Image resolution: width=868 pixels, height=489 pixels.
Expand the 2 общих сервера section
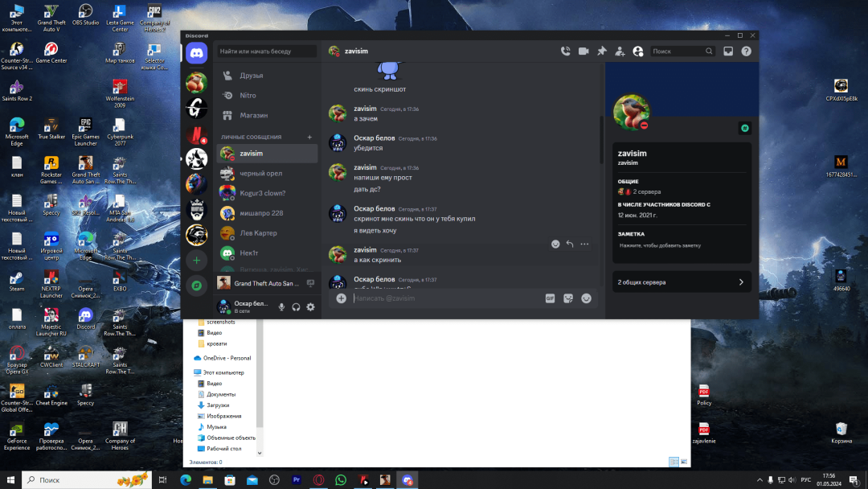pos(682,282)
